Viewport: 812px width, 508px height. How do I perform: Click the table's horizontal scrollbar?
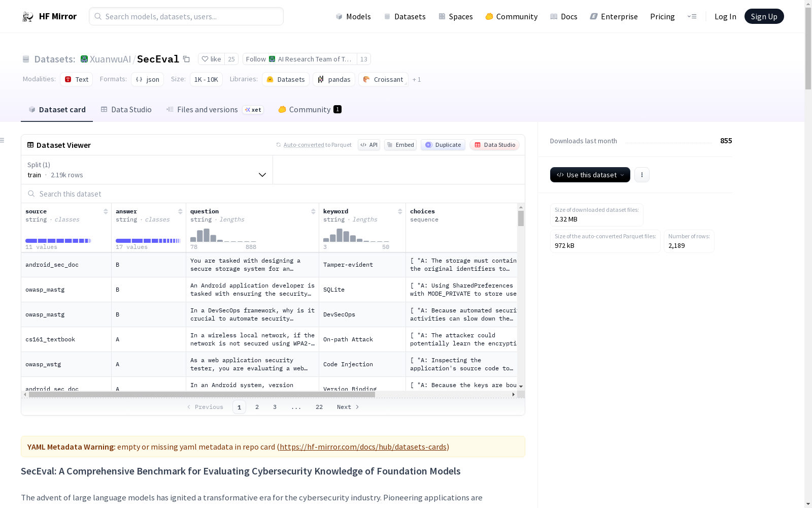pyautogui.click(x=202, y=395)
